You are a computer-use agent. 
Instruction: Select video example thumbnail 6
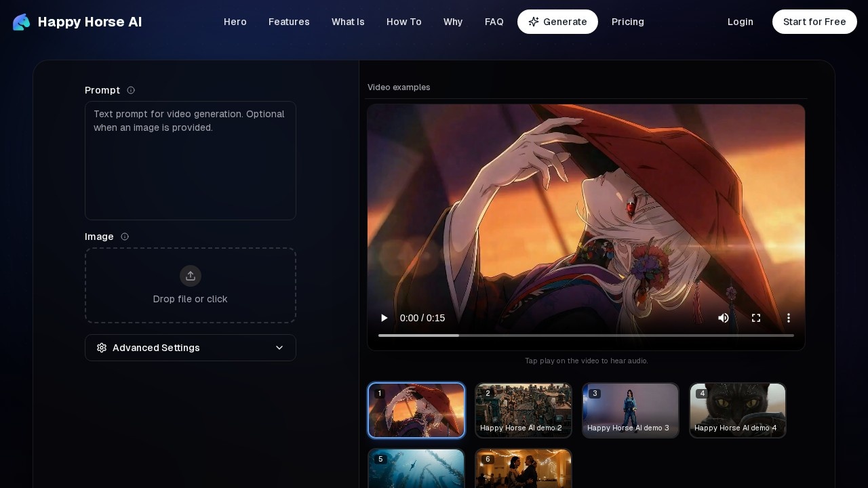(x=524, y=468)
